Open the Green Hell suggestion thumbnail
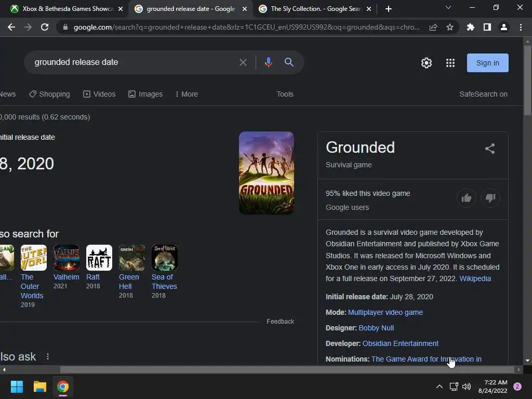Viewport: 532px width, 399px height. 132,258
